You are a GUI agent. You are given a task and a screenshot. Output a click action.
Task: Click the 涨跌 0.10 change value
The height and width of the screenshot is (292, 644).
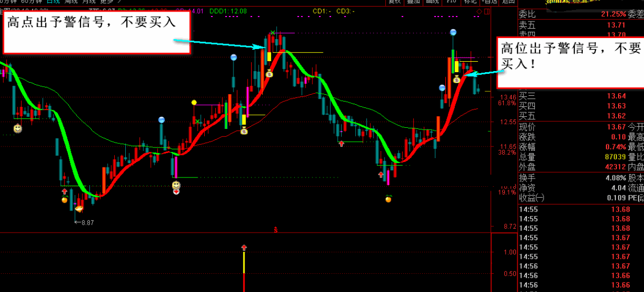[619, 137]
